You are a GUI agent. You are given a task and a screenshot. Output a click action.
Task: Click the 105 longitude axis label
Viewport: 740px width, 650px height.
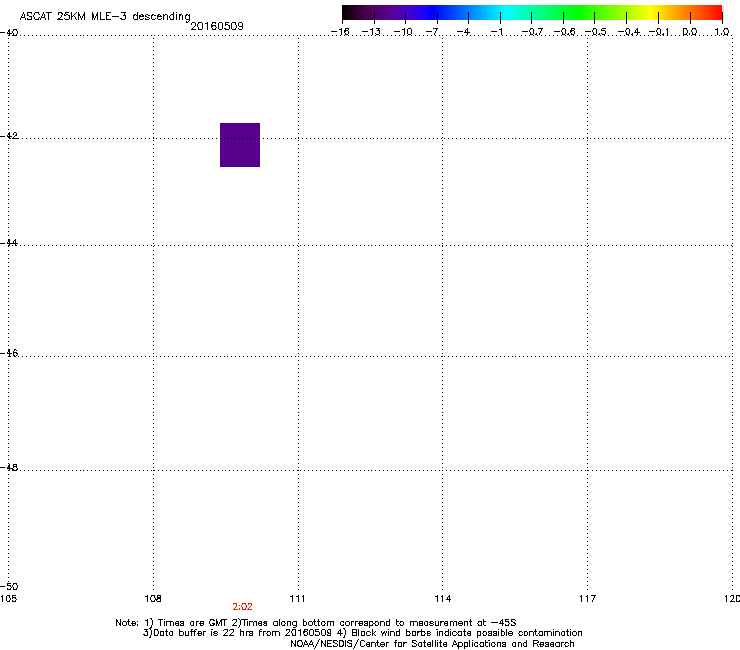(8, 599)
